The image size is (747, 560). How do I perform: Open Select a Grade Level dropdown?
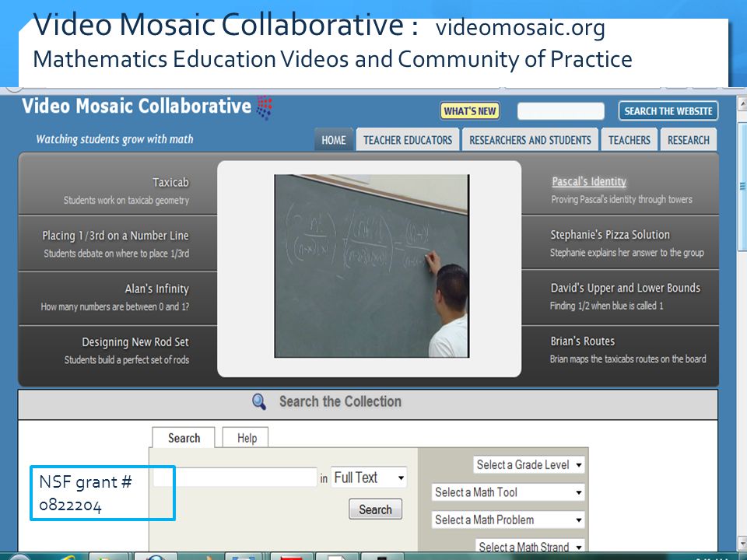coord(529,465)
